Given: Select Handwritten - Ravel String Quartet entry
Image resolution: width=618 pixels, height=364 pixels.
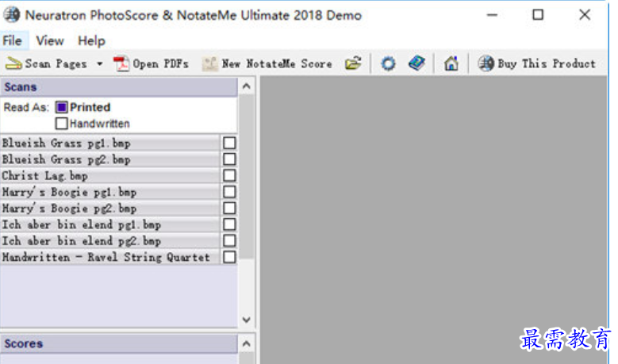Looking at the screenshot, I should (110, 257).
